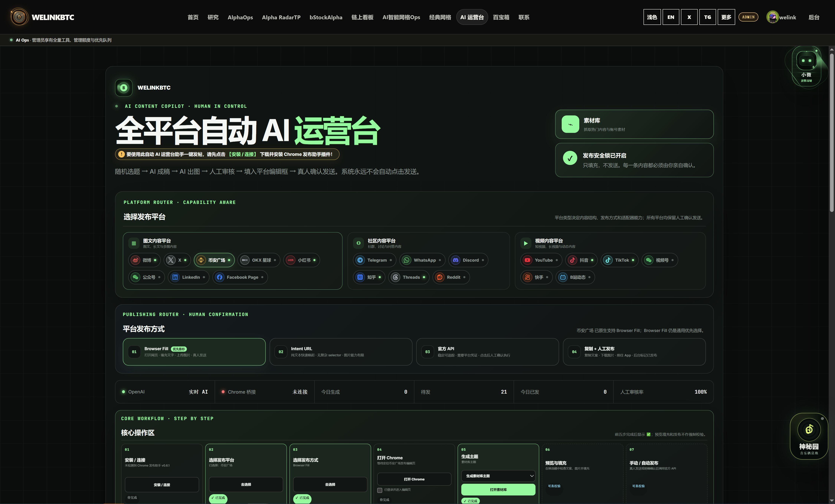Select the TikTok platform icon
Screen dimensions: 835x504
coord(608,260)
